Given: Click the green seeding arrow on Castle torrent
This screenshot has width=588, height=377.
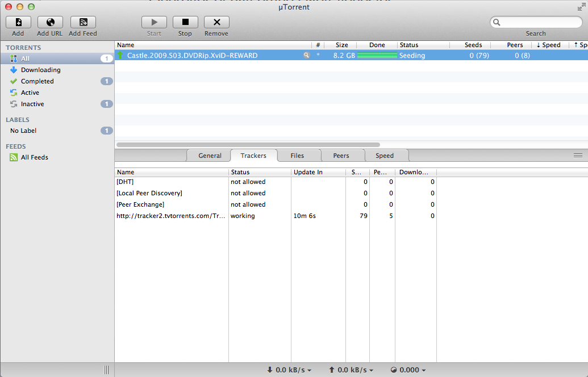Looking at the screenshot, I should (x=120, y=55).
